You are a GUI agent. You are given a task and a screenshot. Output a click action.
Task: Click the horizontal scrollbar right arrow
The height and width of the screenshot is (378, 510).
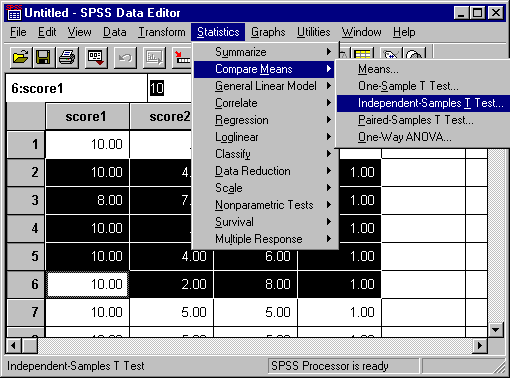tap(480, 345)
